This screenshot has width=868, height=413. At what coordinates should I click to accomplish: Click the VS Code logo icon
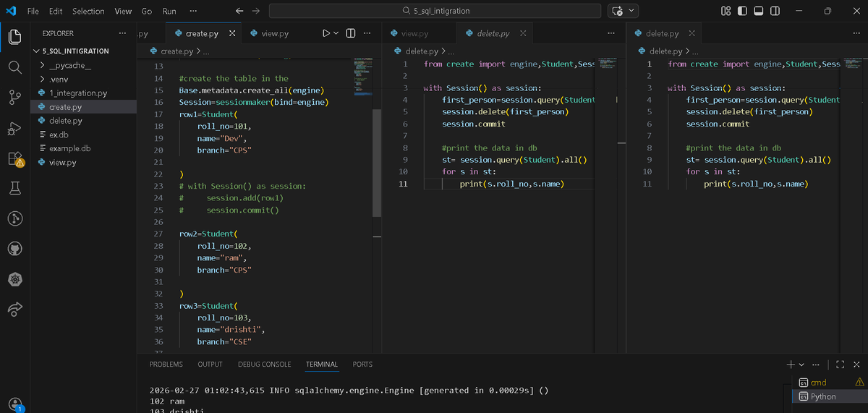tap(10, 11)
